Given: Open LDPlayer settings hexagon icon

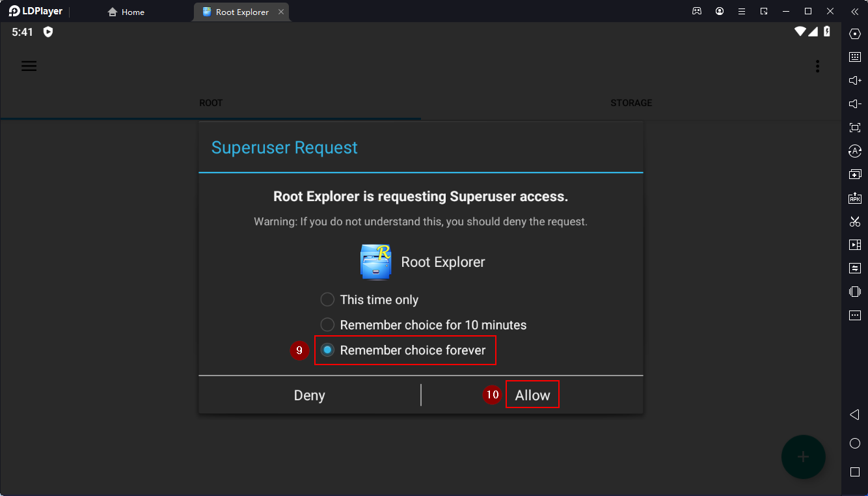Looking at the screenshot, I should point(855,34).
